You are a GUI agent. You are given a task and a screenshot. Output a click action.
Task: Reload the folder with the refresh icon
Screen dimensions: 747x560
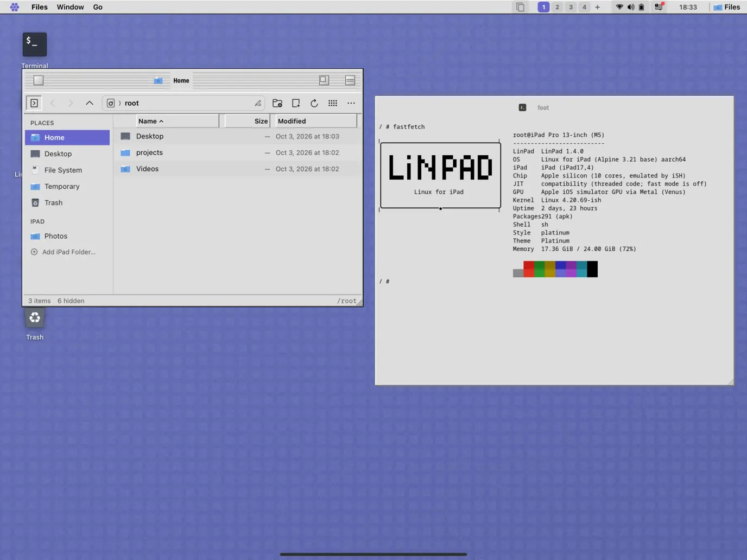[x=314, y=103]
